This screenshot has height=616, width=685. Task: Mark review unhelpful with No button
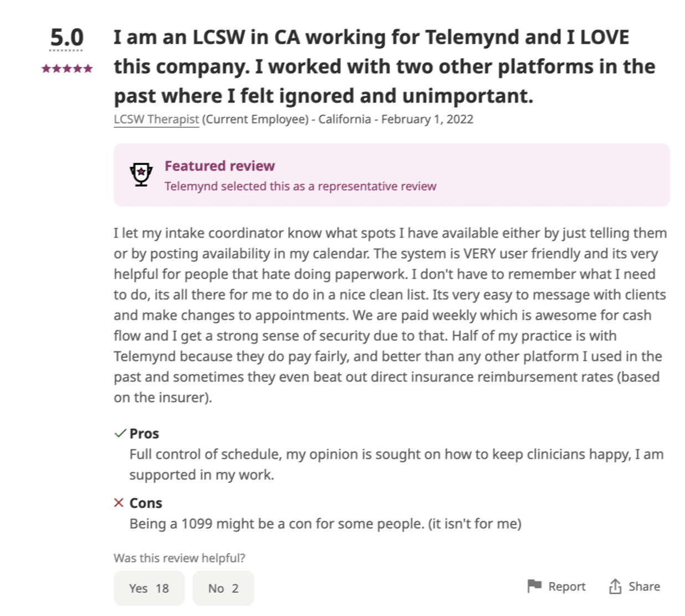223,588
